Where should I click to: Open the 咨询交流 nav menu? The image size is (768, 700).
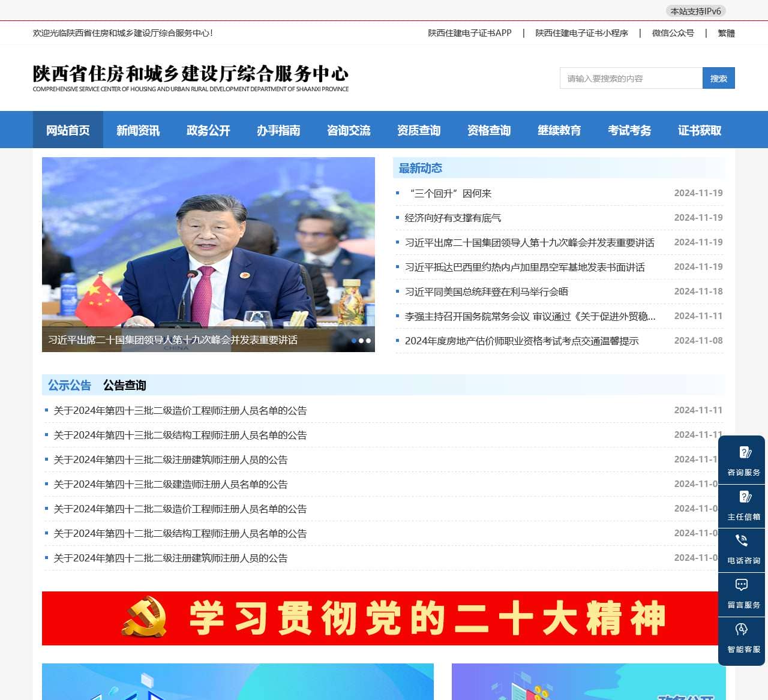coord(349,130)
